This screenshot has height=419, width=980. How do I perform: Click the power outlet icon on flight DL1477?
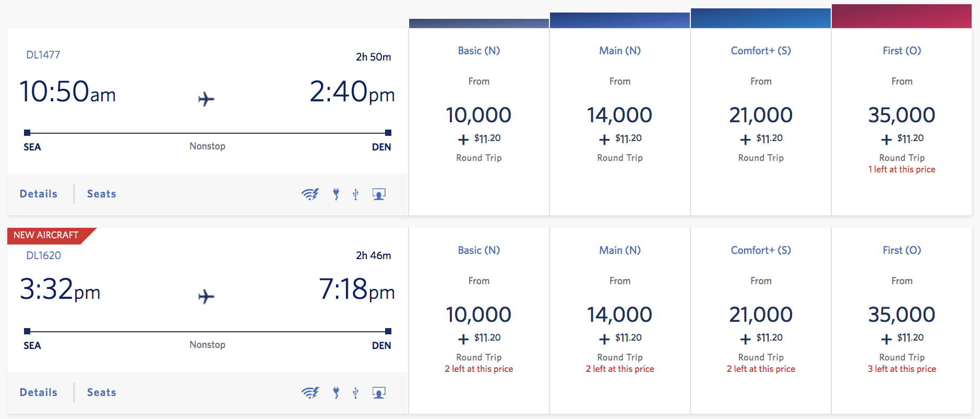point(336,194)
